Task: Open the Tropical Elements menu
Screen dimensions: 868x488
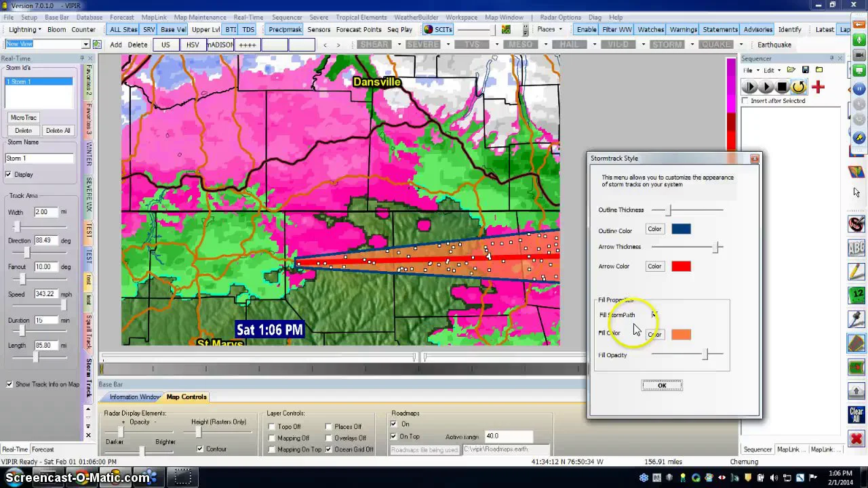Action: 361,17
